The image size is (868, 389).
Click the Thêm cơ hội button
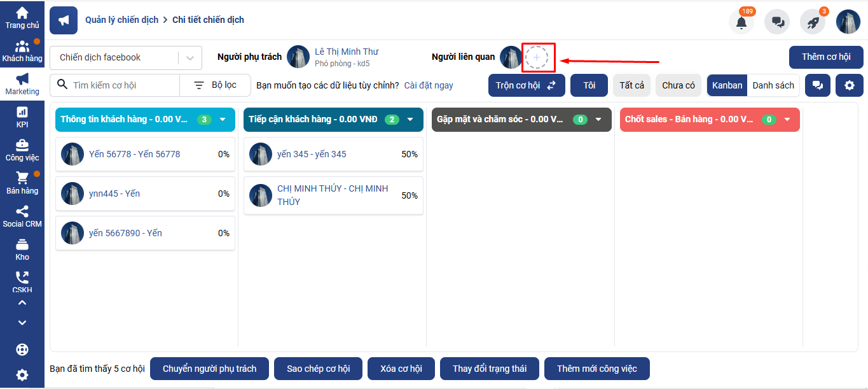[825, 57]
